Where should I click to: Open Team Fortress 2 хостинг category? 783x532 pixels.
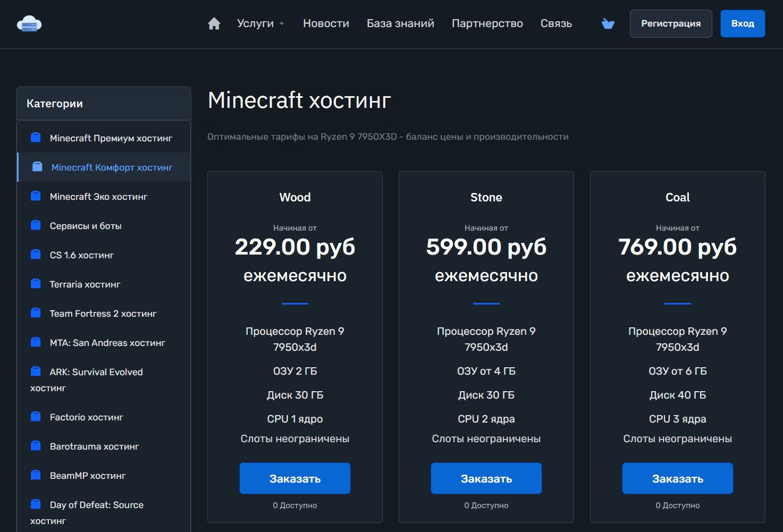[x=104, y=314]
